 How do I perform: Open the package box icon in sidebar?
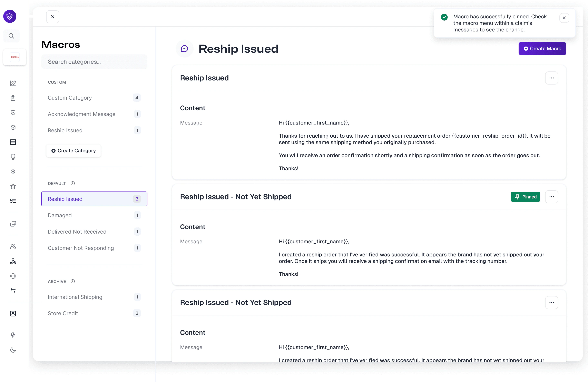pyautogui.click(x=13, y=128)
